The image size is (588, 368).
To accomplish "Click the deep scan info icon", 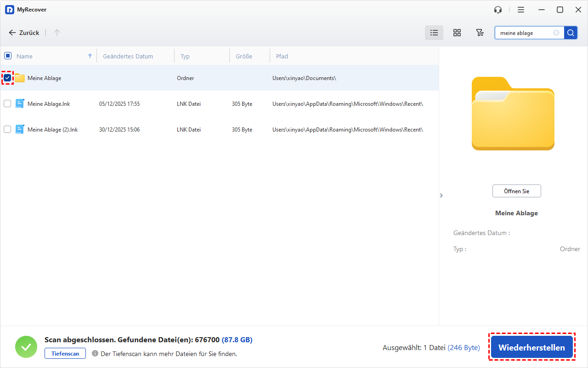I will pos(95,354).
